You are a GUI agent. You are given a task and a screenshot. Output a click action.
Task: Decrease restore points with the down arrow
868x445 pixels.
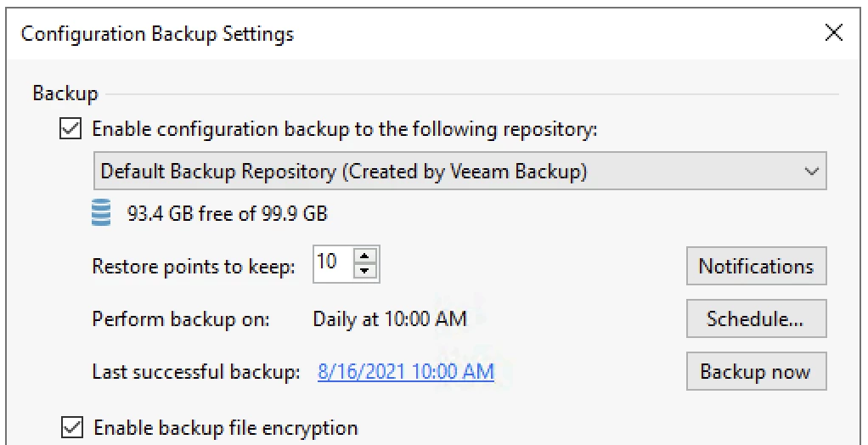[x=365, y=272]
